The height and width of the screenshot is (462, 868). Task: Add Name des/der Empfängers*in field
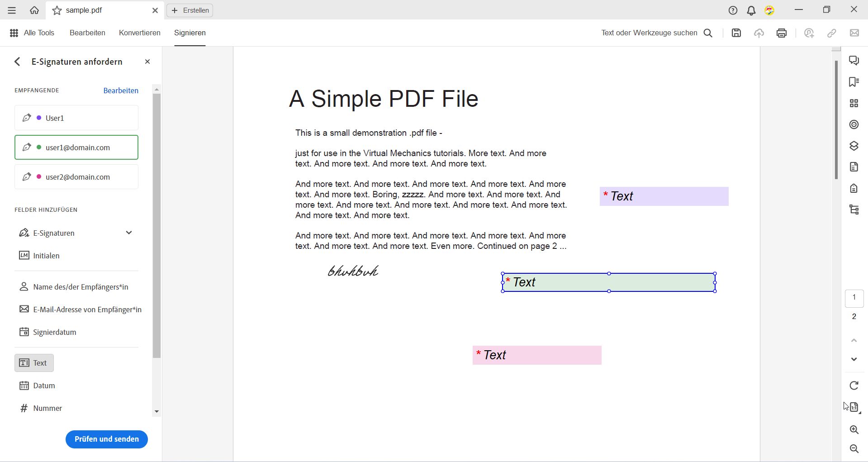[74, 287]
